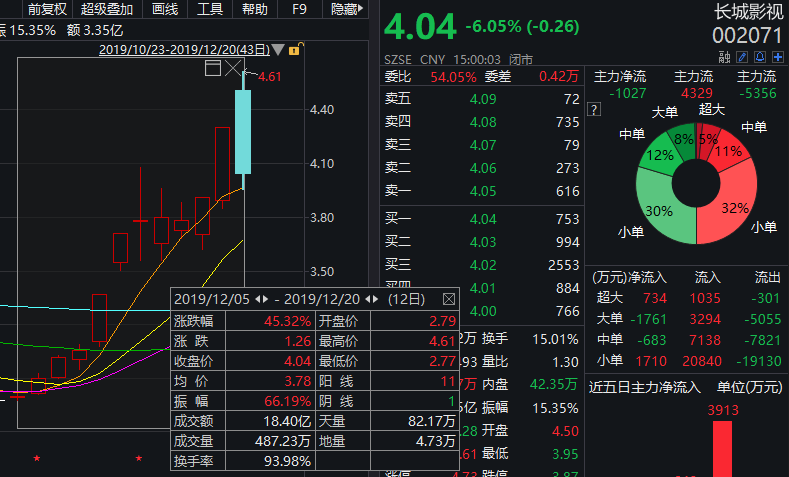Step end date 2019/12/20 forward with right arrow
The height and width of the screenshot is (477, 789).
pos(375,299)
